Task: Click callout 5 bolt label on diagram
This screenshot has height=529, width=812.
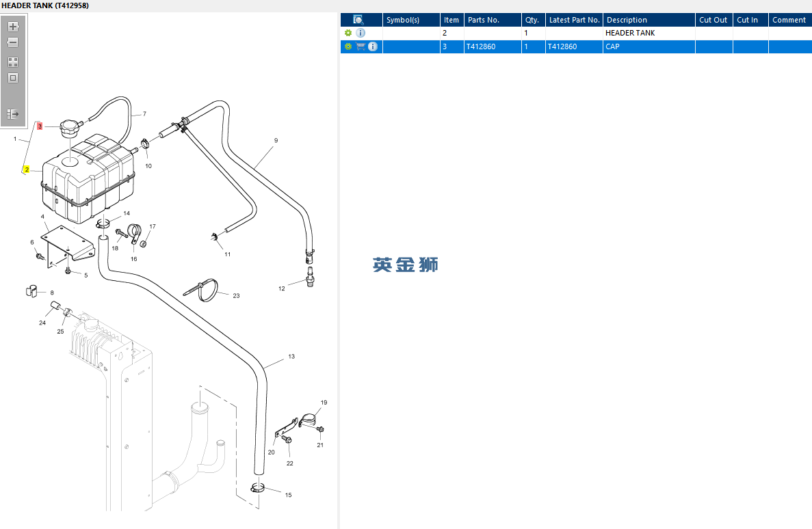Action: (86, 275)
